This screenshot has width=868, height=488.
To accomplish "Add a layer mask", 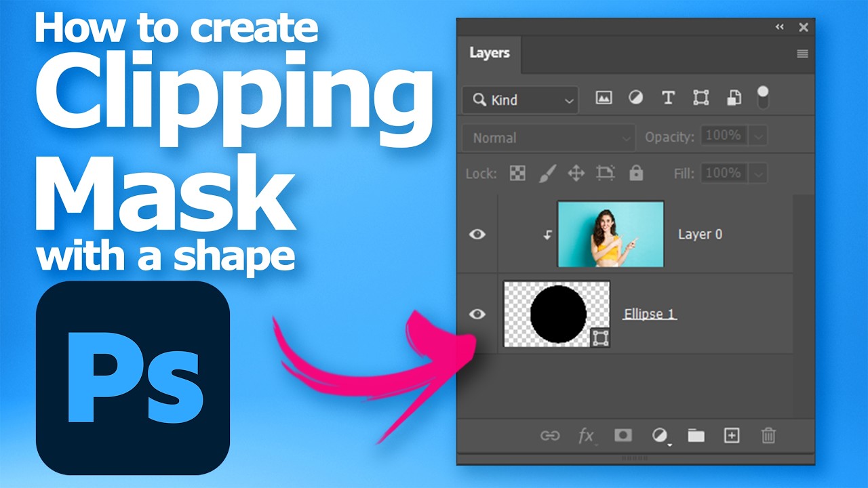I will [x=623, y=435].
